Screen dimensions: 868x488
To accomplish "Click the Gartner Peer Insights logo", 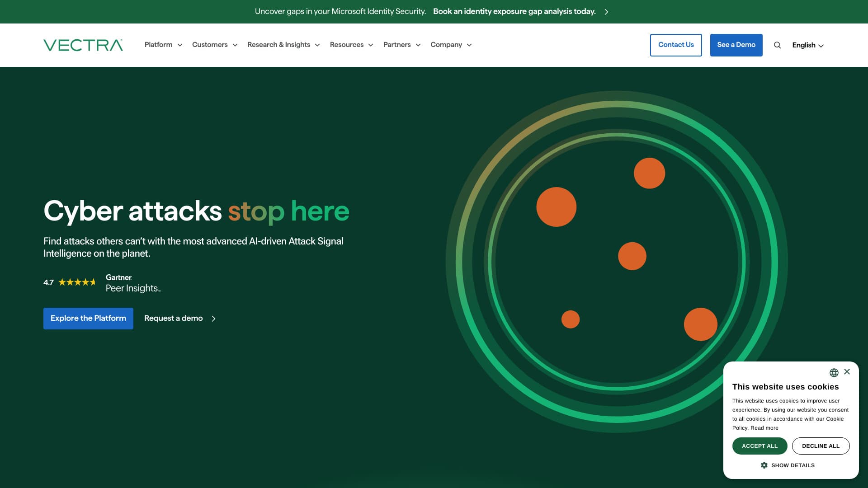I will tap(132, 283).
